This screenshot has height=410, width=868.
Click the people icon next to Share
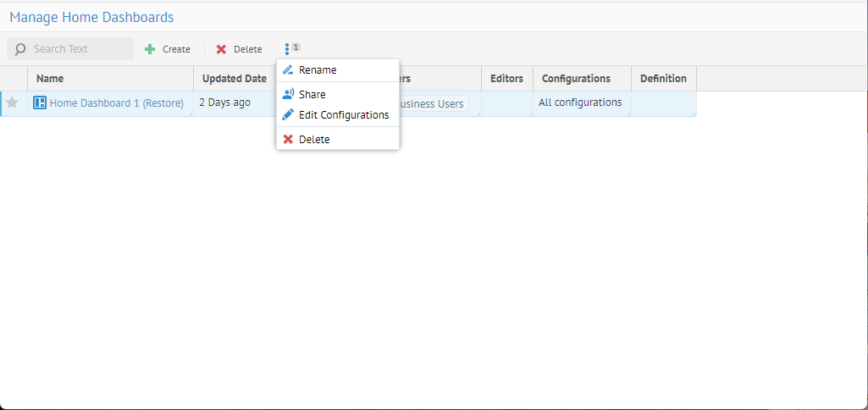coord(288,94)
